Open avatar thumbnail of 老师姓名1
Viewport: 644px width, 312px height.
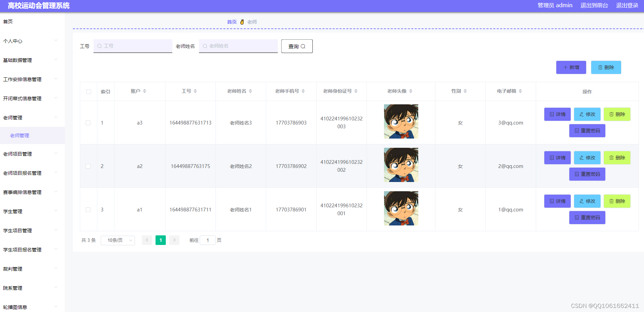pos(401,208)
